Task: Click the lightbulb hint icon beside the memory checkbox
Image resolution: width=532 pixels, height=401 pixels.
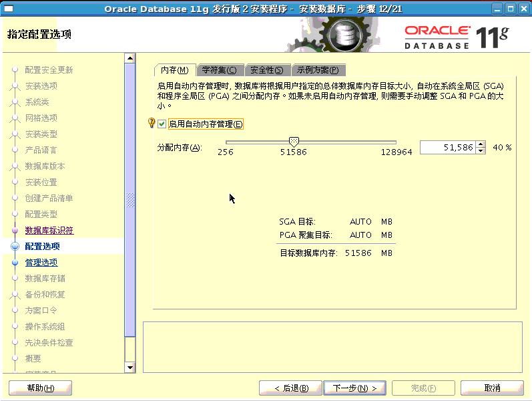Action: [152, 123]
